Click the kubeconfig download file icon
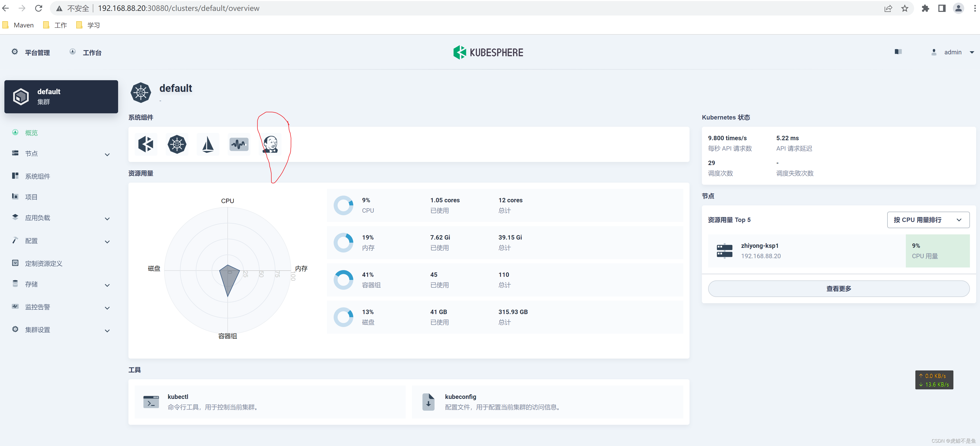980x446 pixels. tap(428, 402)
